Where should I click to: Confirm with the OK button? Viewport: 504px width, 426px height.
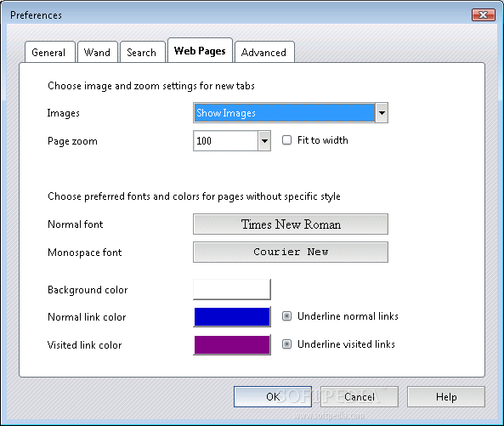pos(273,397)
